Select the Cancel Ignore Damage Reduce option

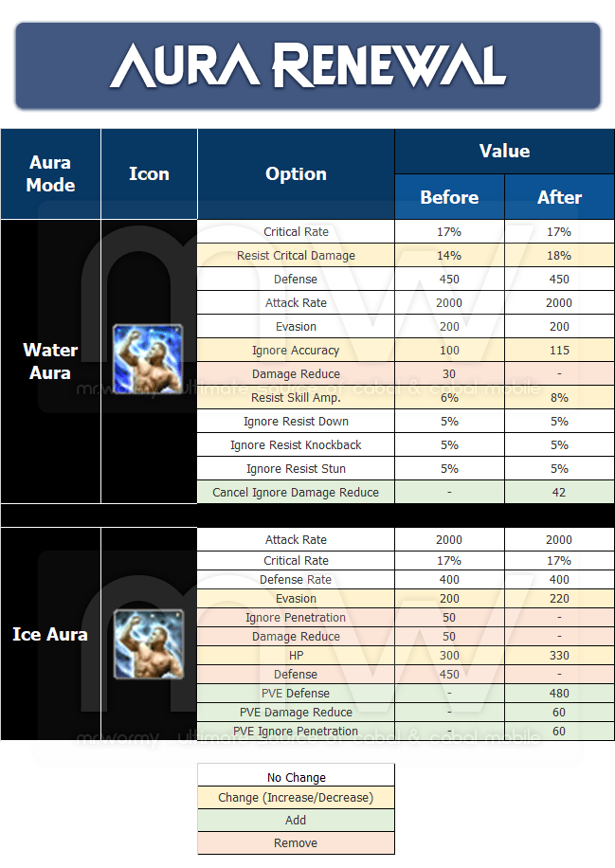296,493
